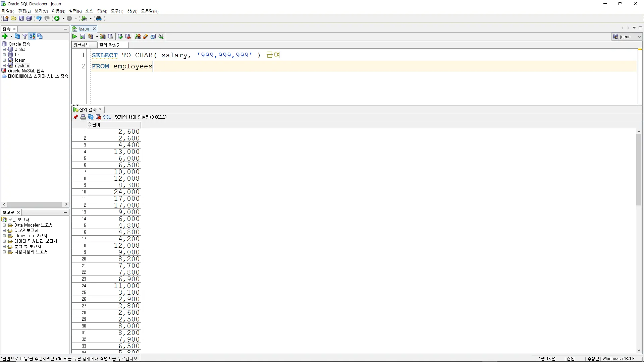Run the statement with the green play icon
The height and width of the screenshot is (362, 644).
pos(75,37)
